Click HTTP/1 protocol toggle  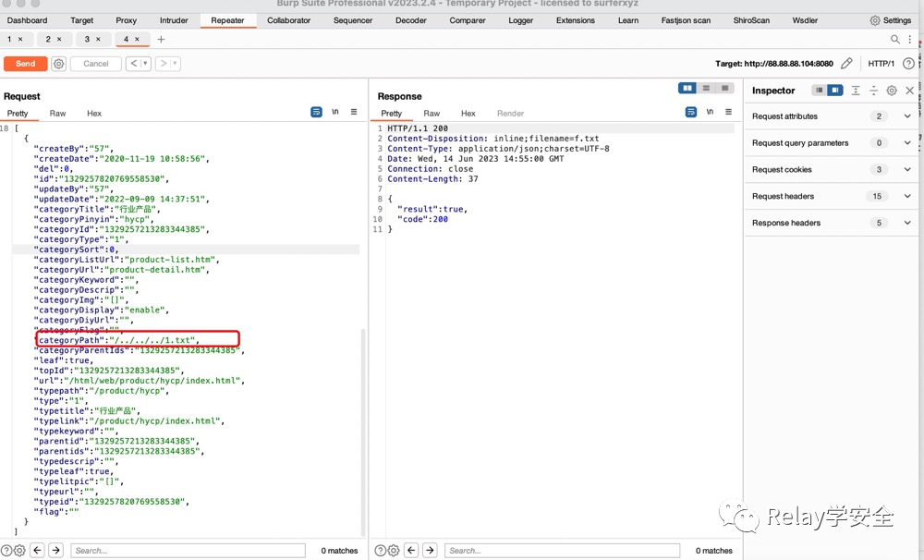[881, 64]
